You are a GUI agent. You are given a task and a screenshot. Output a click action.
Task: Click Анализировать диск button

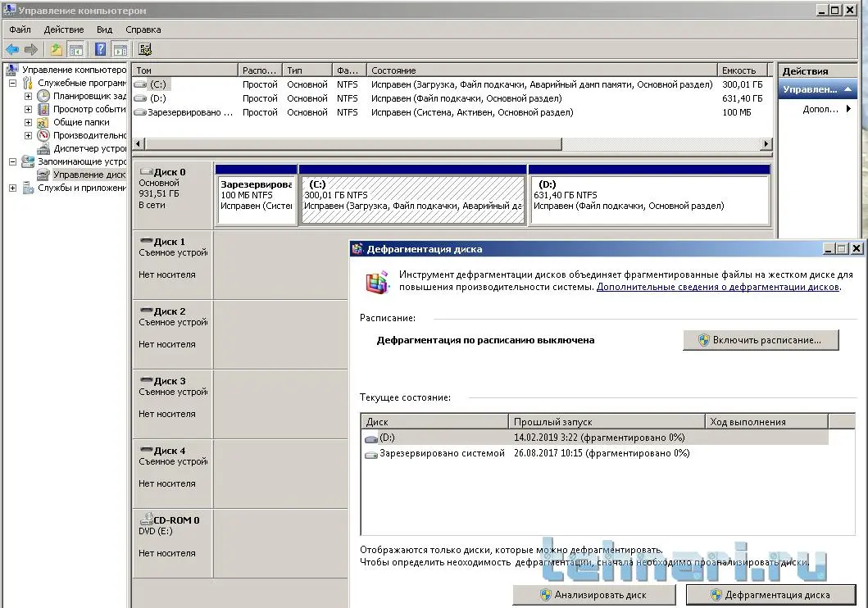[594, 595]
